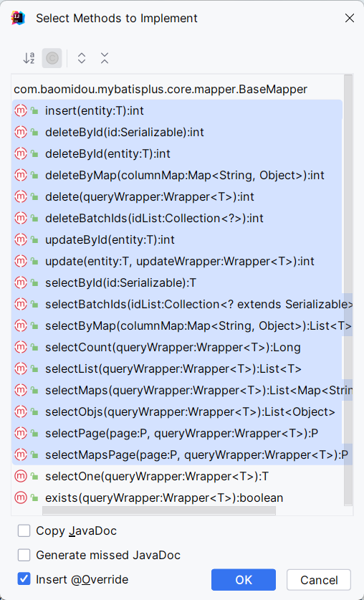Click the method icon beside deleteById(id:Serializable):int

[x=21, y=132]
